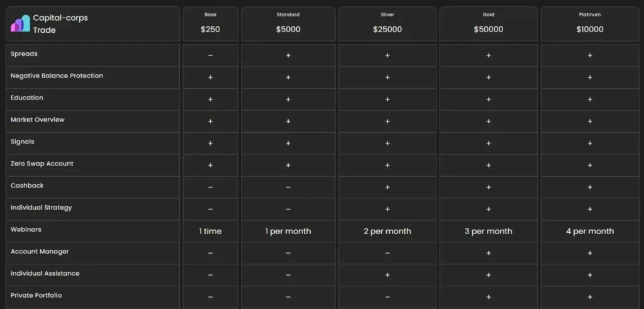Click the Capital-corps Trade logo icon
644x309 pixels.
[x=21, y=24]
